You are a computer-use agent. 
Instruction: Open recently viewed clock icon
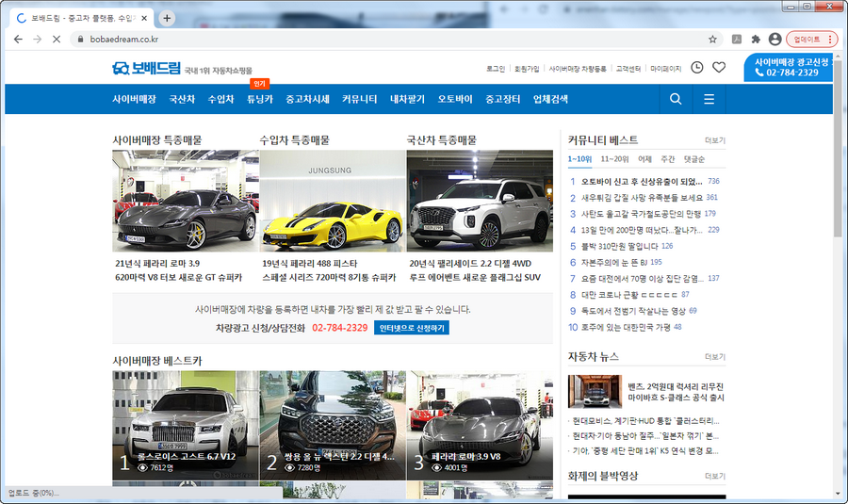click(697, 68)
